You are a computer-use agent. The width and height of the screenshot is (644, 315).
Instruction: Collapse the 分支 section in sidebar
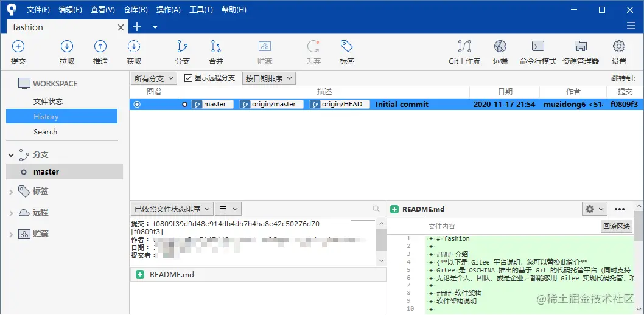11,155
